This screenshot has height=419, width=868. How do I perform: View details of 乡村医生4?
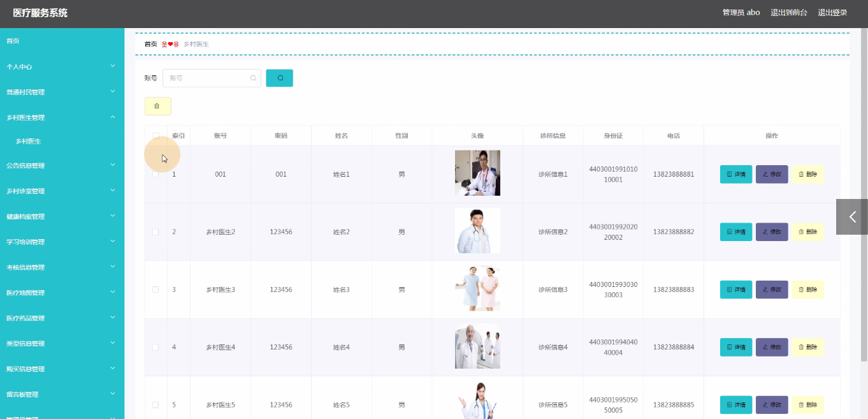tap(735, 347)
